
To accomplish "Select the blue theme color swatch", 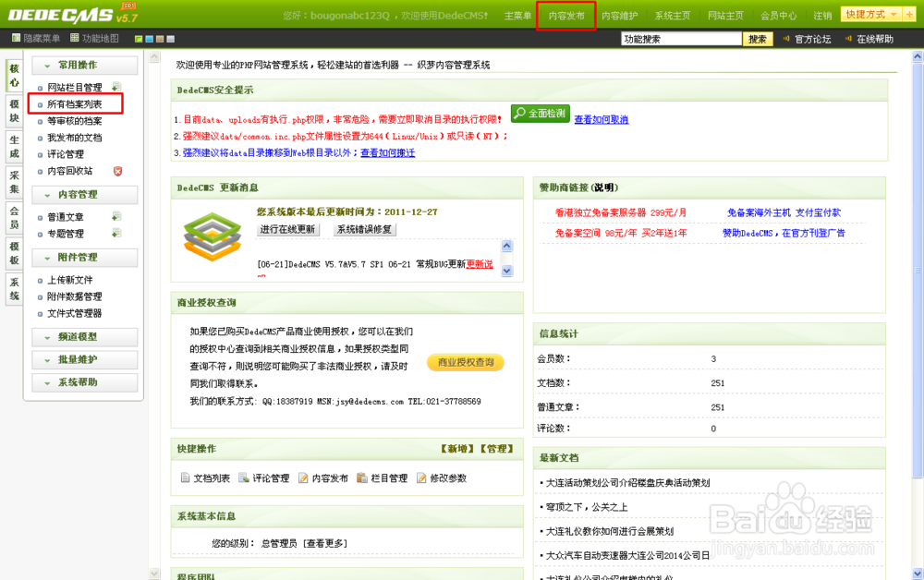I will point(149,39).
